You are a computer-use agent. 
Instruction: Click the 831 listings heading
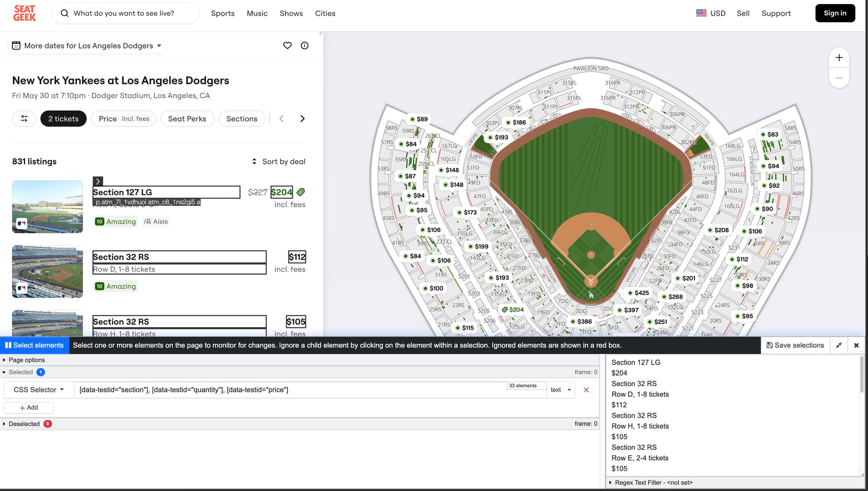click(34, 162)
